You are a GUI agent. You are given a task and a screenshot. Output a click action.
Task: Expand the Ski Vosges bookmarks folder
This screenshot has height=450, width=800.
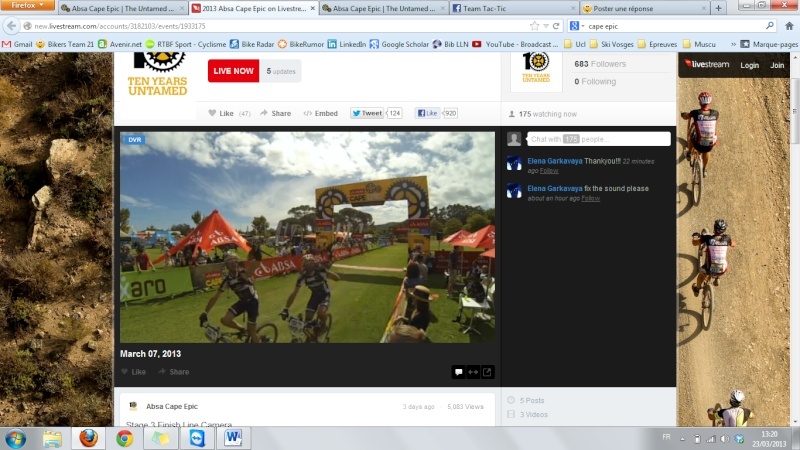click(611, 44)
